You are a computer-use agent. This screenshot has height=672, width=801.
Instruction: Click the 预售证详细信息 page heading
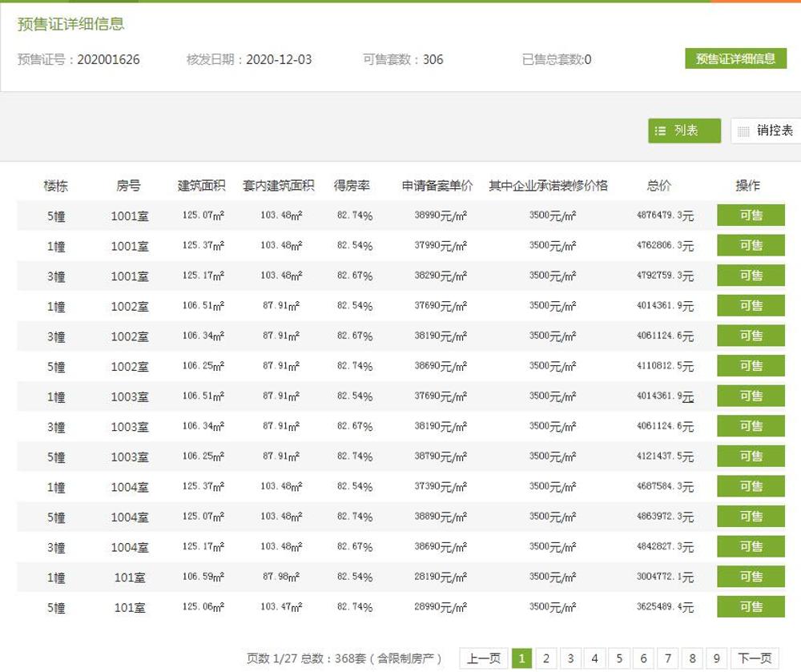tap(71, 24)
